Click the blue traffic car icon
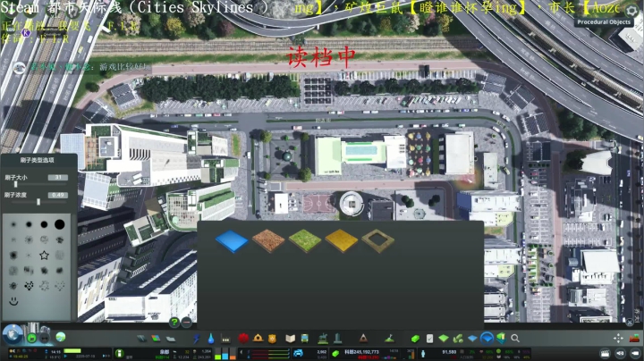This screenshot has width=644, height=361. point(298,353)
